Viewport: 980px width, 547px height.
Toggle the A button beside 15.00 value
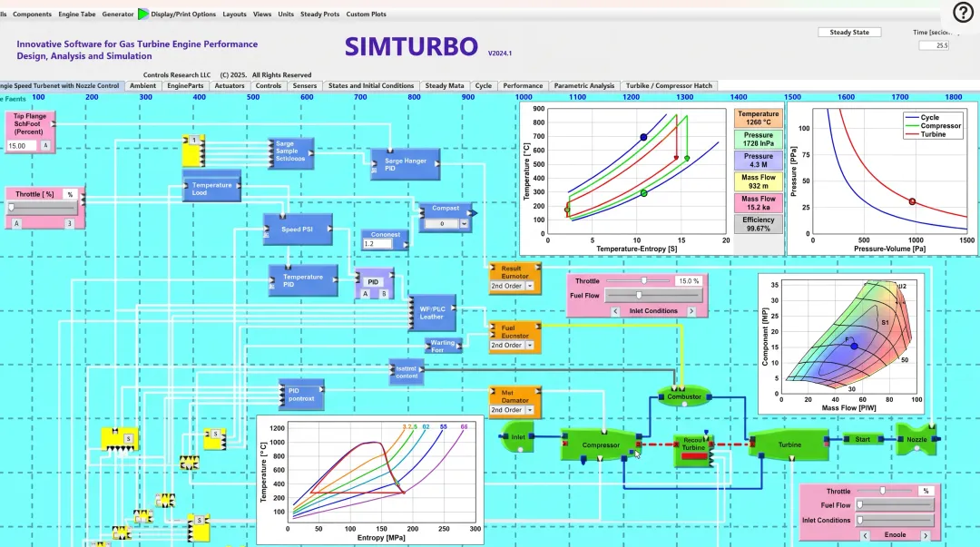point(45,146)
